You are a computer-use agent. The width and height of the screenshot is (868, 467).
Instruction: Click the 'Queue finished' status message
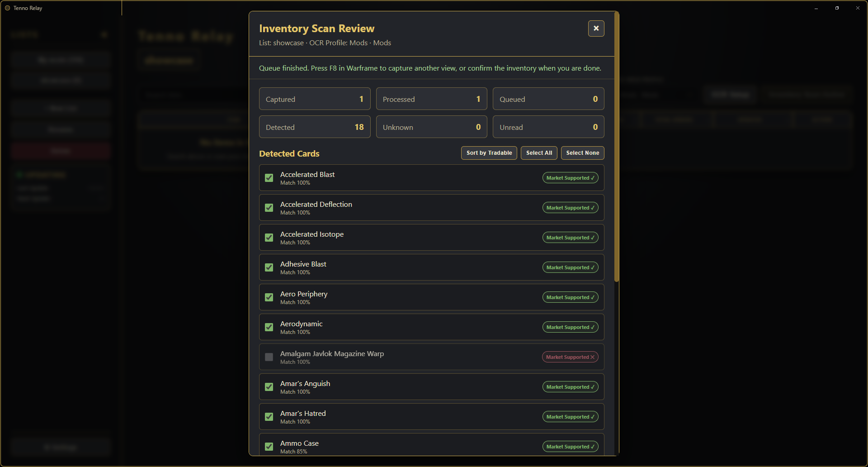coord(430,68)
